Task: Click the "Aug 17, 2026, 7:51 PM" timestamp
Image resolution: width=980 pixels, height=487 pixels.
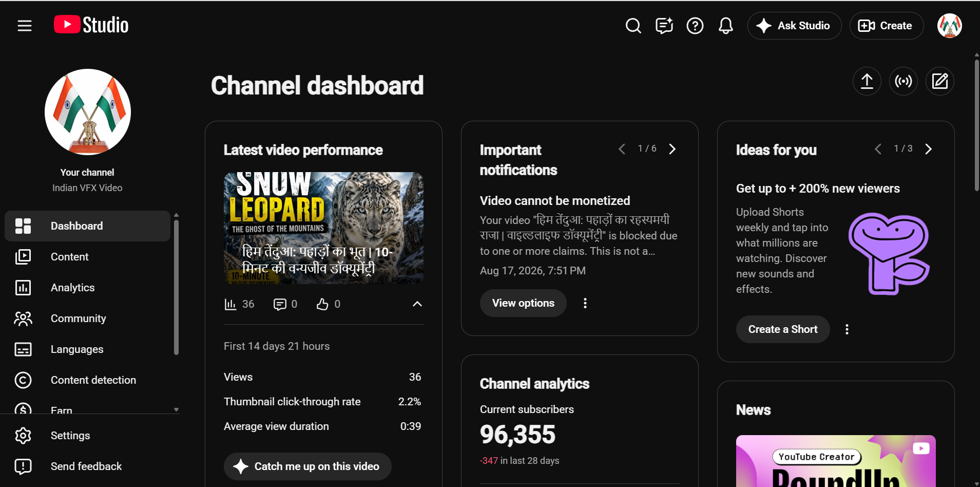Action: [x=533, y=271]
